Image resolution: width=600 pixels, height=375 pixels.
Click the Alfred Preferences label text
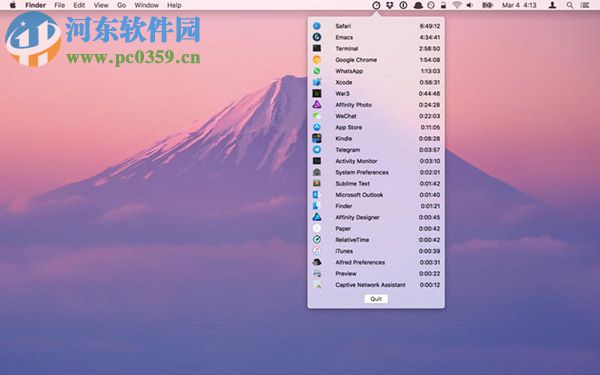[360, 262]
